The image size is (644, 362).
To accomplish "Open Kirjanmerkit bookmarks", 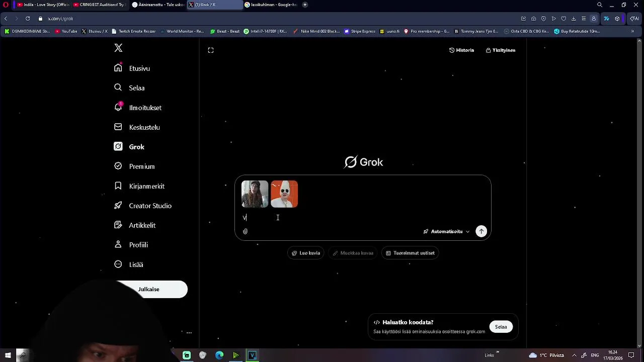I will pos(139,186).
